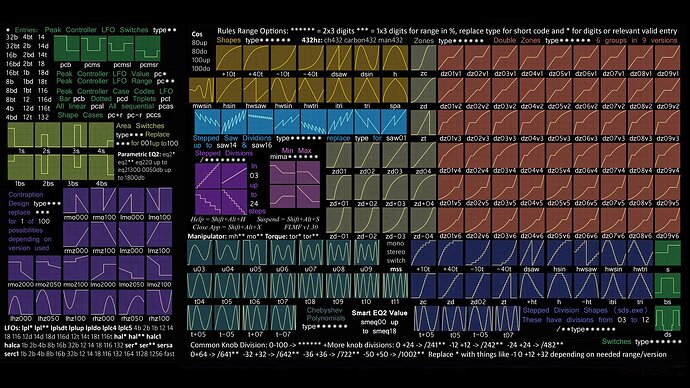Click the blue +ht stepped shape

532,286
